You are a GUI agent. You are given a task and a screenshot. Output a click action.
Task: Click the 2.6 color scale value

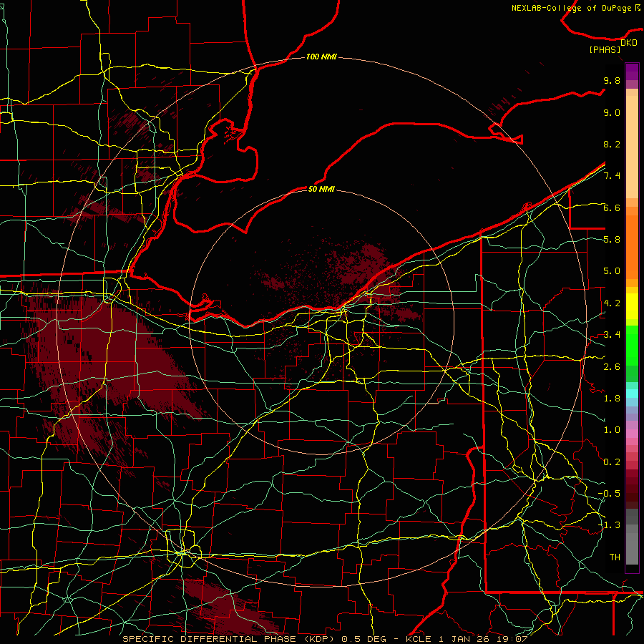point(612,367)
